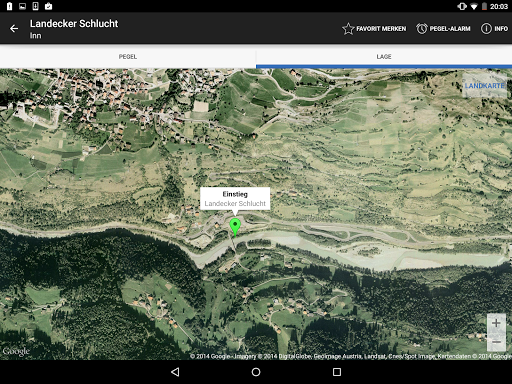The height and width of the screenshot is (384, 512).
Task: Tap the Wi-Fi status icon
Action: (474, 6)
